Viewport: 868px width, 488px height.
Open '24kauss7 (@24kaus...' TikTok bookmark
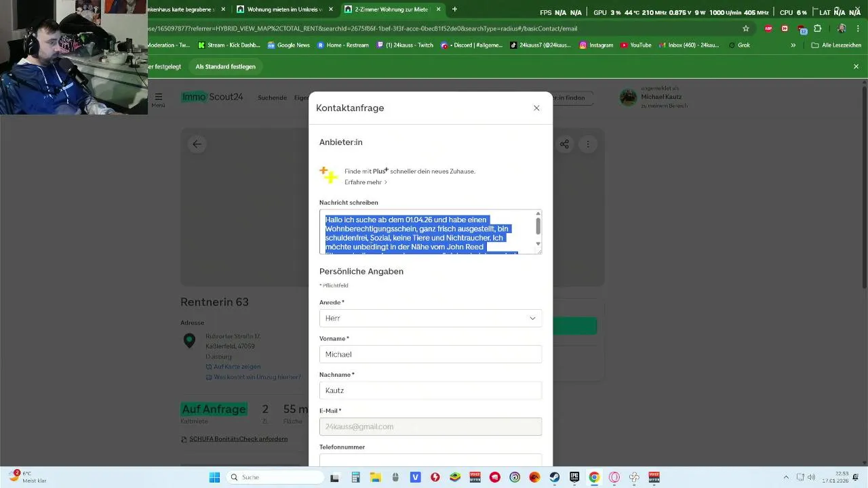tap(540, 45)
